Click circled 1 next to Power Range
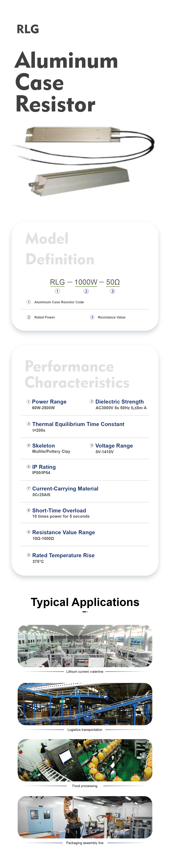This screenshot has width=170, height=868. click(29, 401)
